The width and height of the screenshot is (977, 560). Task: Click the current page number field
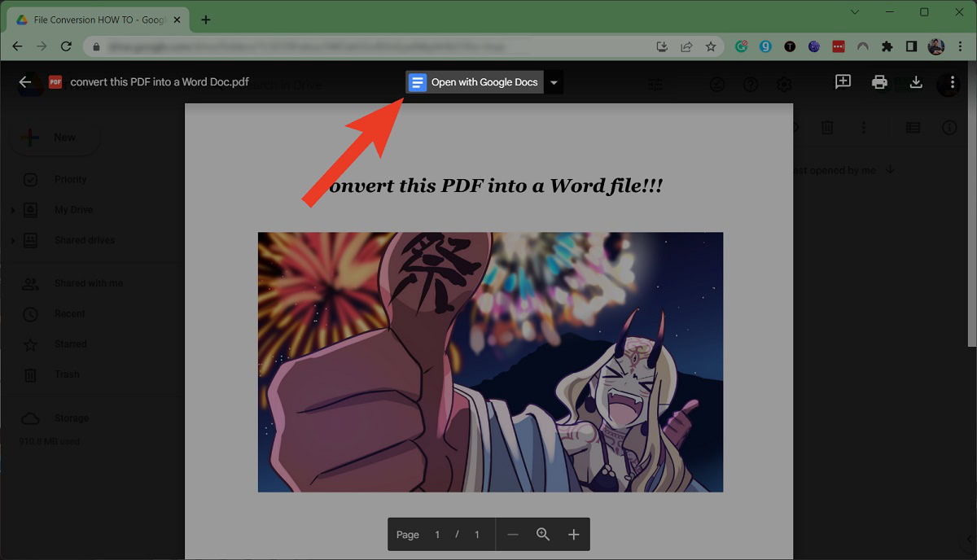point(437,535)
